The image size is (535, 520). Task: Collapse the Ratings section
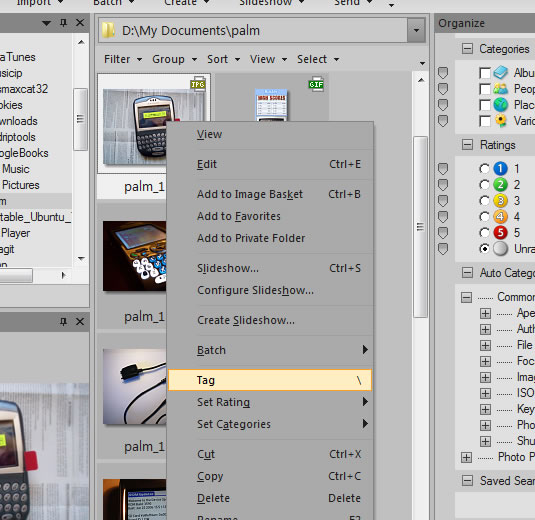pyautogui.click(x=467, y=145)
